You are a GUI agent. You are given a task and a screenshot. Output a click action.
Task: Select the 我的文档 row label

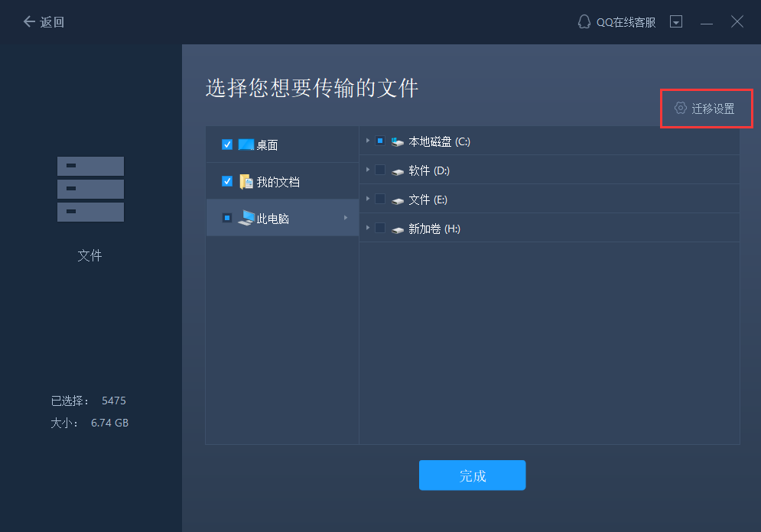coord(278,182)
